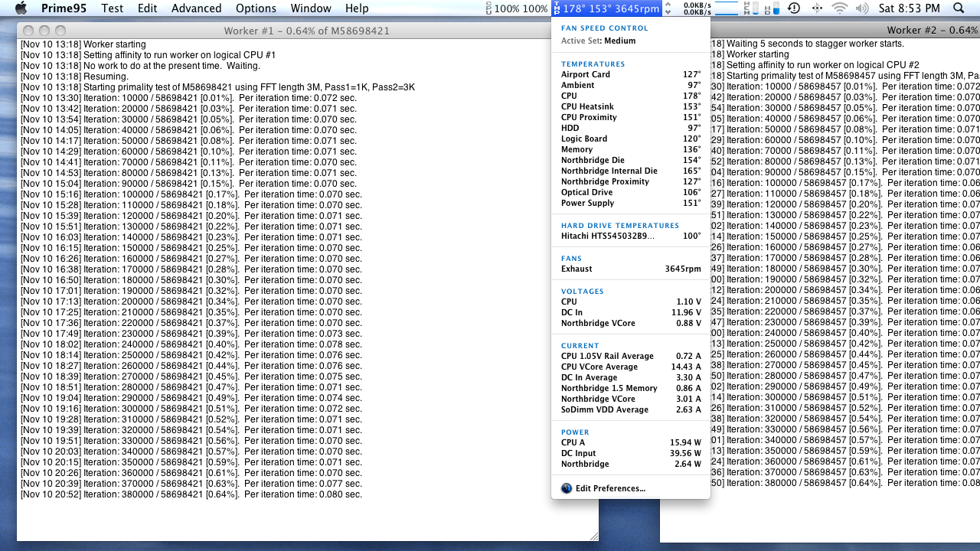Image resolution: width=980 pixels, height=551 pixels.
Task: Click the Optical Drive 106° row
Action: tap(631, 192)
